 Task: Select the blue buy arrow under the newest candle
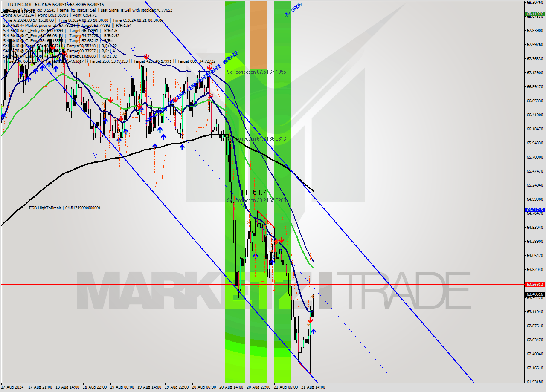pos(314,331)
